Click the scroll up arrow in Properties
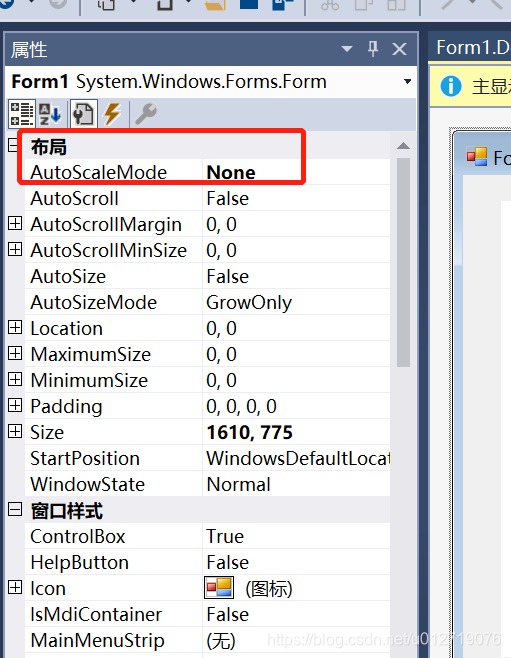The image size is (511, 658). pyautogui.click(x=403, y=146)
